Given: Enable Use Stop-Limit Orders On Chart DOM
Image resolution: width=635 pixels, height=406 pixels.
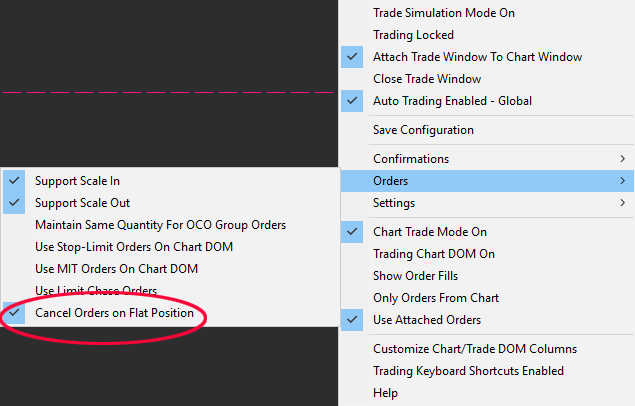Looking at the screenshot, I should click(x=134, y=247).
